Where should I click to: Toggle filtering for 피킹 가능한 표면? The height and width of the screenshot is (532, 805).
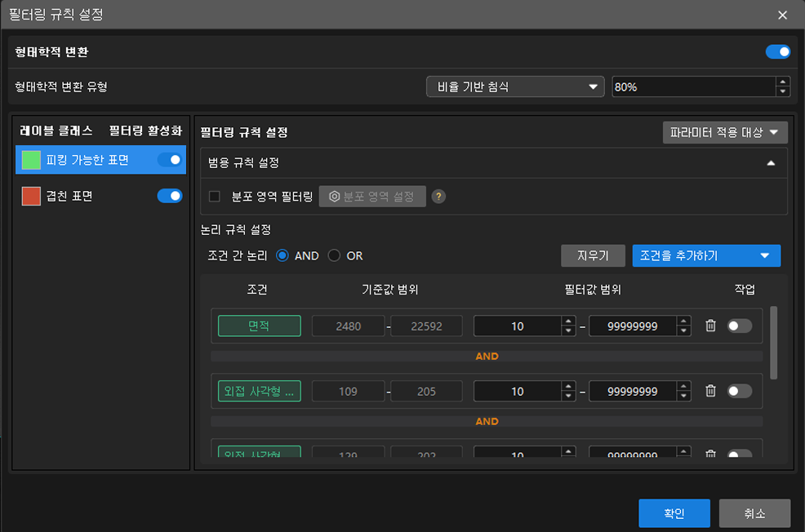(170, 160)
